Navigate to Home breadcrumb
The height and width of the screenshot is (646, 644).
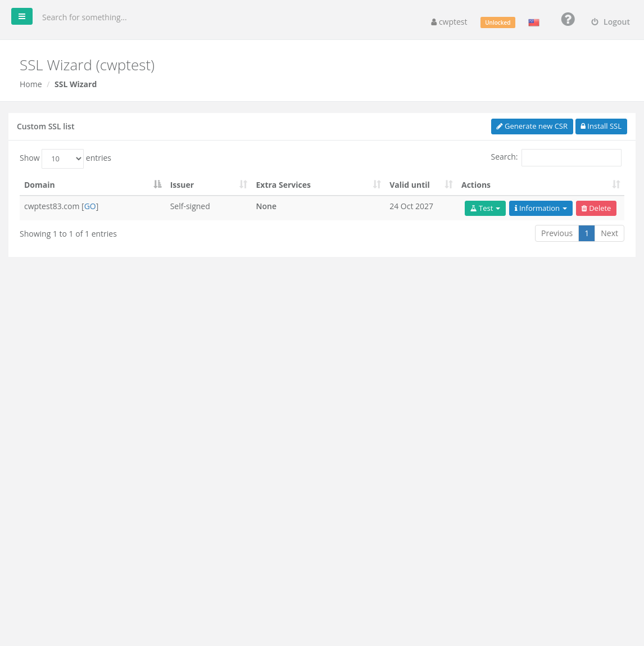point(31,84)
